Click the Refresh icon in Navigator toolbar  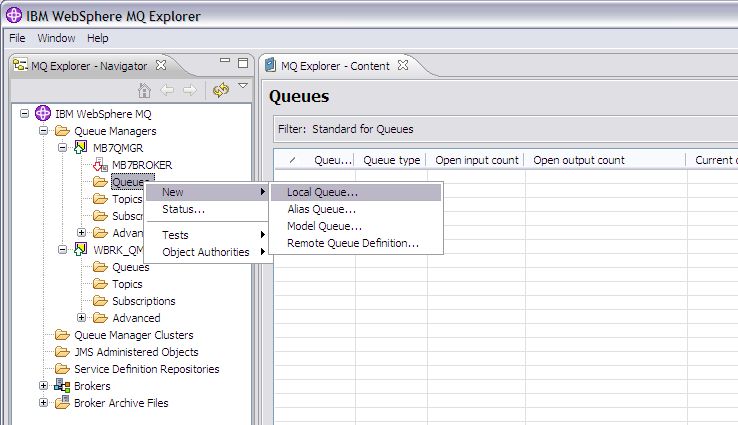point(221,90)
